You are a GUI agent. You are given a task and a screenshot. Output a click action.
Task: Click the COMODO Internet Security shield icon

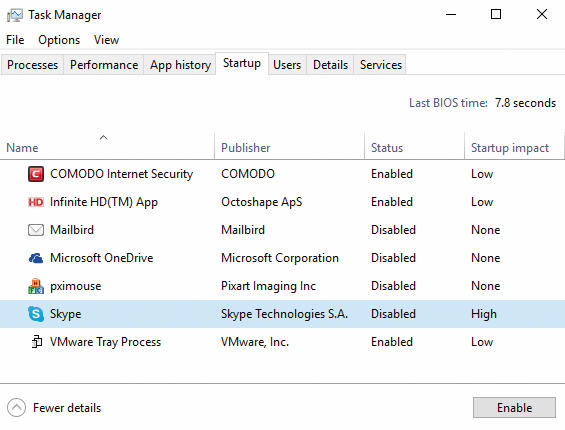[x=36, y=174]
